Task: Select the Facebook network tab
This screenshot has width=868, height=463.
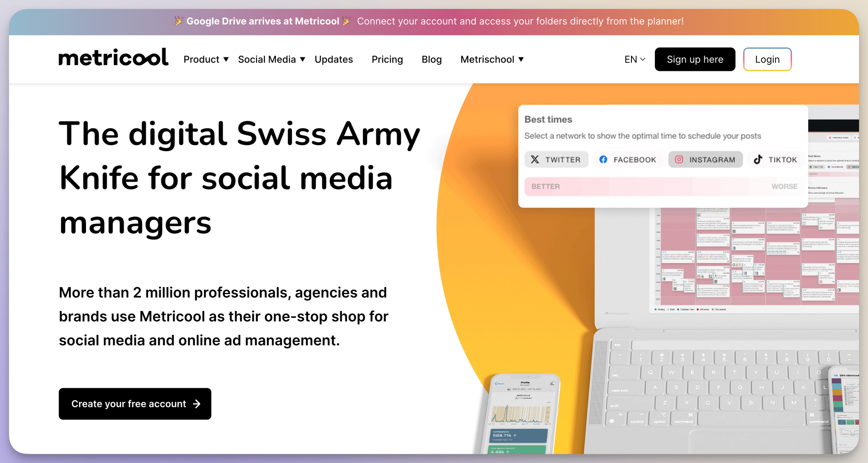Action: (628, 159)
